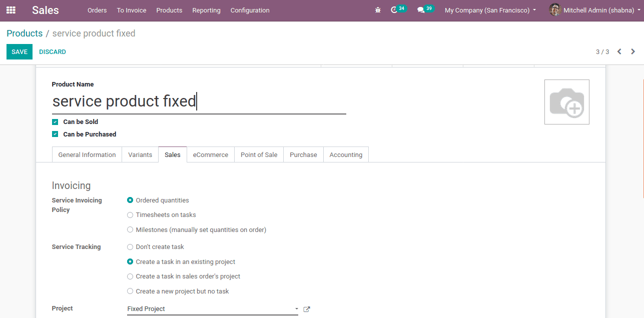Click the Service Invoicing Policy label
Viewport: 644px width, 318px height.
(77, 205)
